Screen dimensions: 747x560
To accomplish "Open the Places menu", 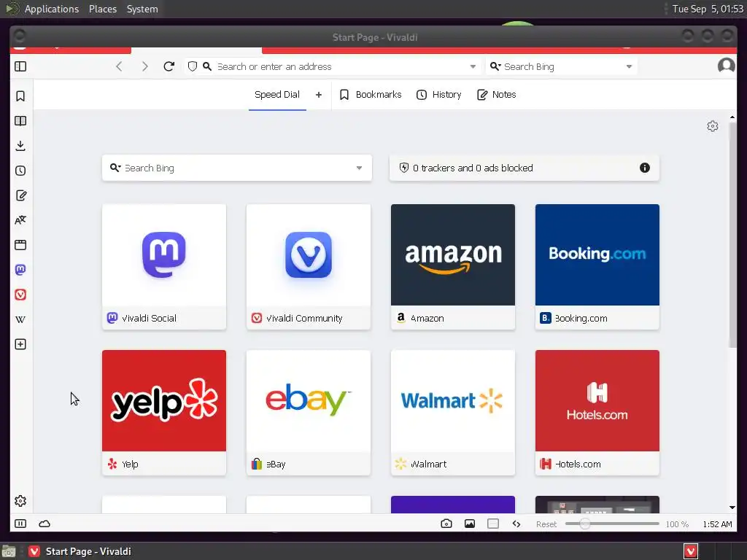I will pos(103,9).
